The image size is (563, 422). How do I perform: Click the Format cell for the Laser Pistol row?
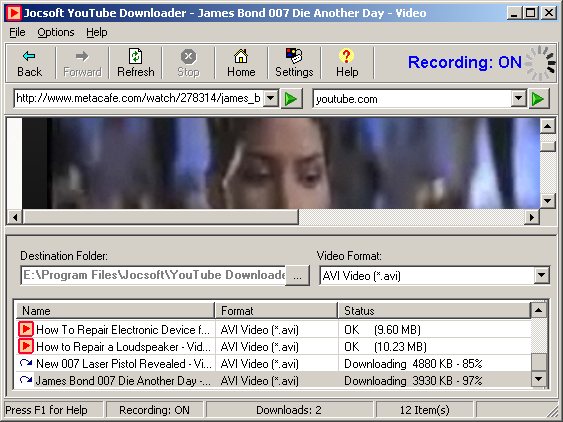(x=276, y=363)
